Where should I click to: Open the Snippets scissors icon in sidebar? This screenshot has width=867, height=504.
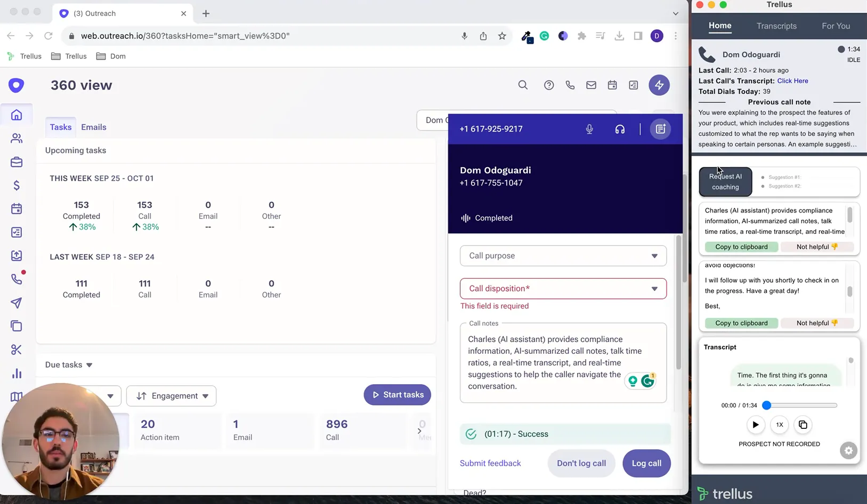click(17, 349)
